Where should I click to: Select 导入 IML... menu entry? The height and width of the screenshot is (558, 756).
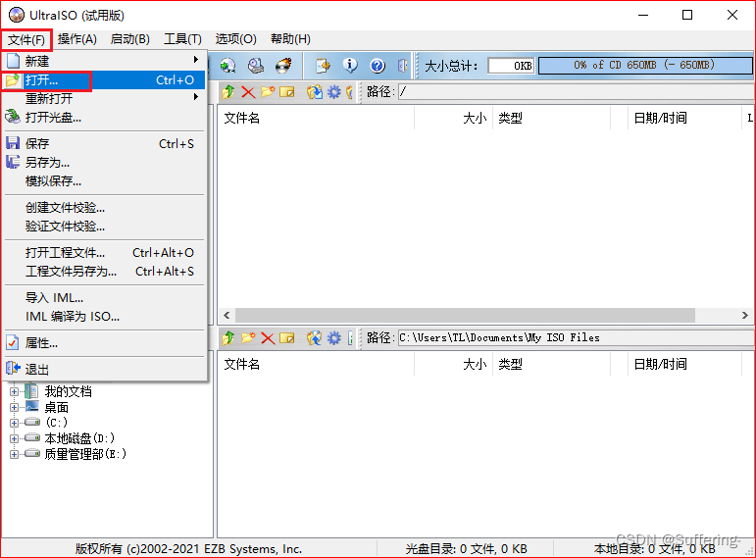click(105, 297)
